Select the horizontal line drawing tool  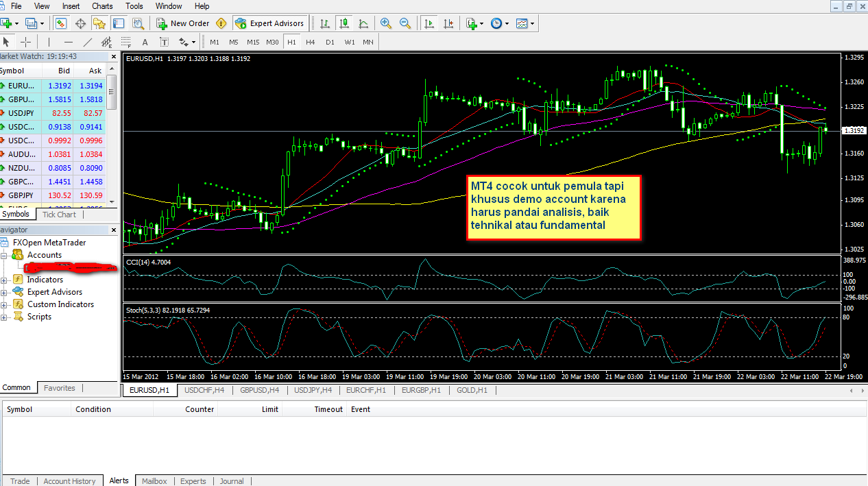tap(68, 42)
